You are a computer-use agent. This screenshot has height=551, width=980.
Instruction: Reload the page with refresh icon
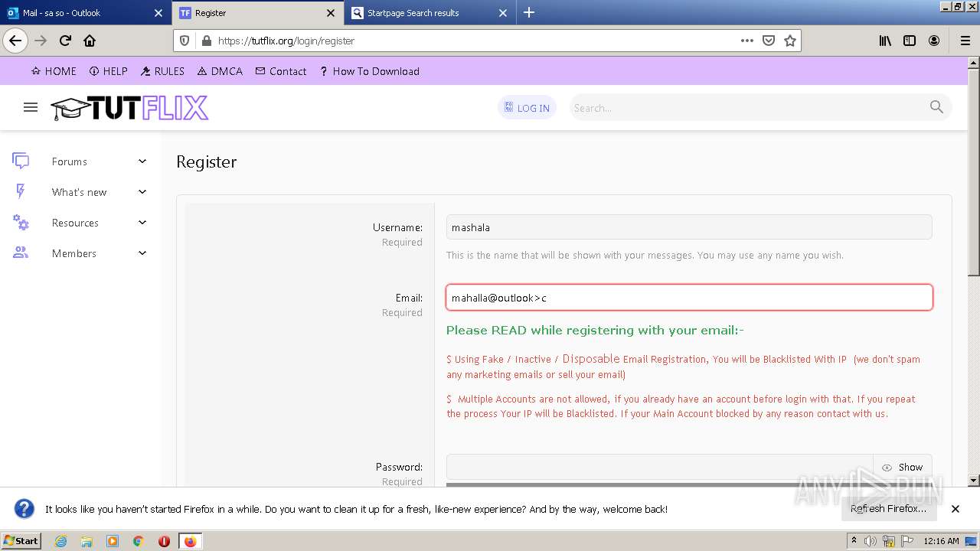point(65,41)
